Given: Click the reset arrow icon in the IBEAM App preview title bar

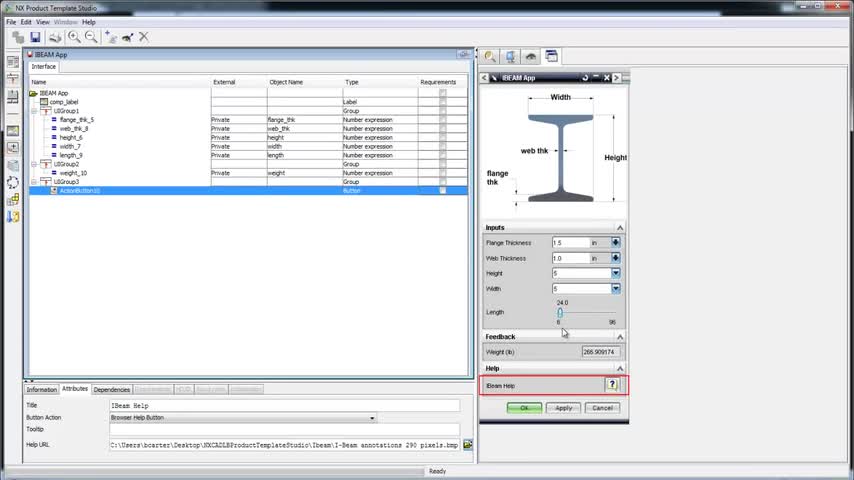Looking at the screenshot, I should (x=585, y=78).
